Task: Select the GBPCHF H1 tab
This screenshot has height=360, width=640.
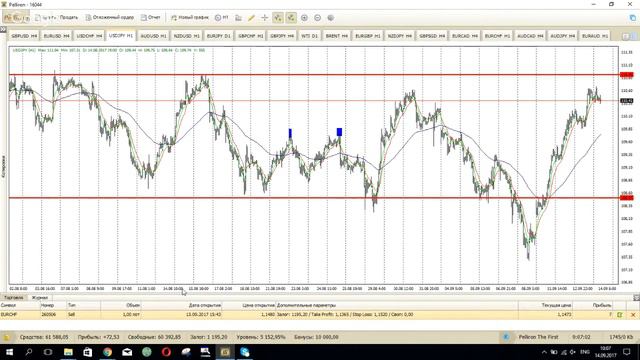Action: (x=251, y=36)
